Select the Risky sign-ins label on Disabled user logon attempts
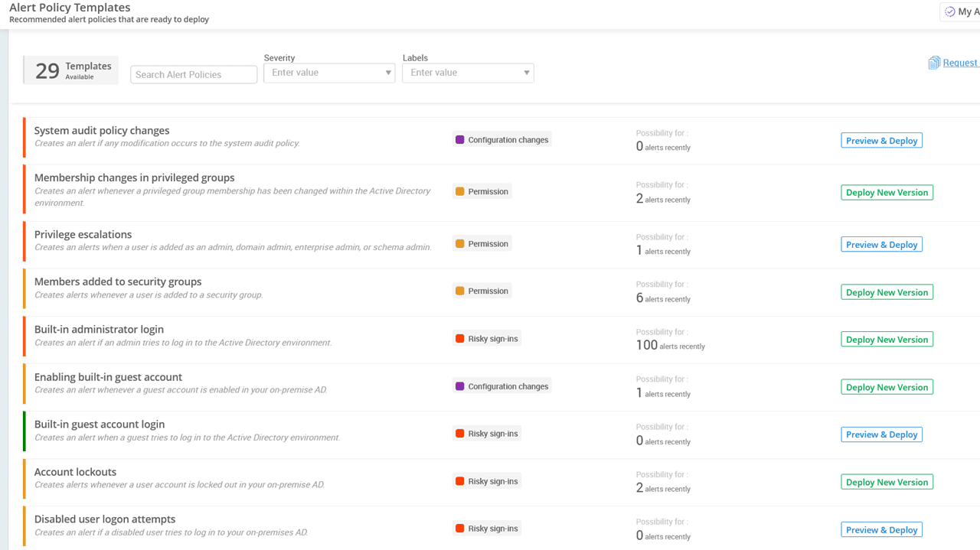 pyautogui.click(x=487, y=528)
